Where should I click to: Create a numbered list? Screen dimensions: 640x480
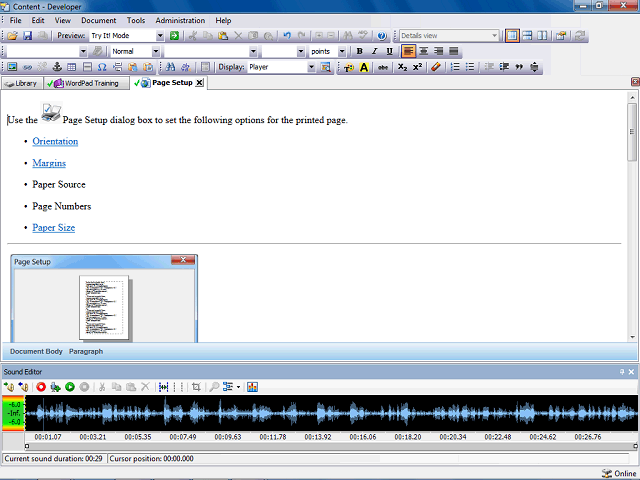pos(455,67)
